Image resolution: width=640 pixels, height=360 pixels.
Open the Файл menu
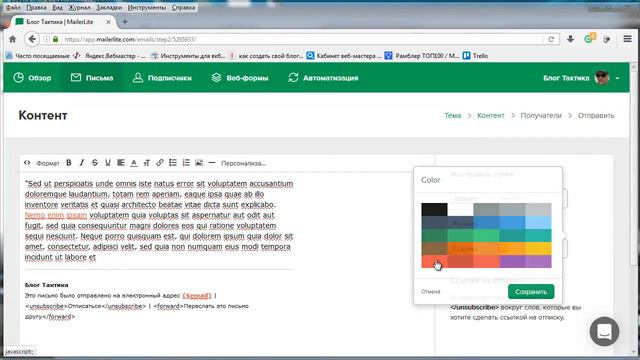[13, 7]
